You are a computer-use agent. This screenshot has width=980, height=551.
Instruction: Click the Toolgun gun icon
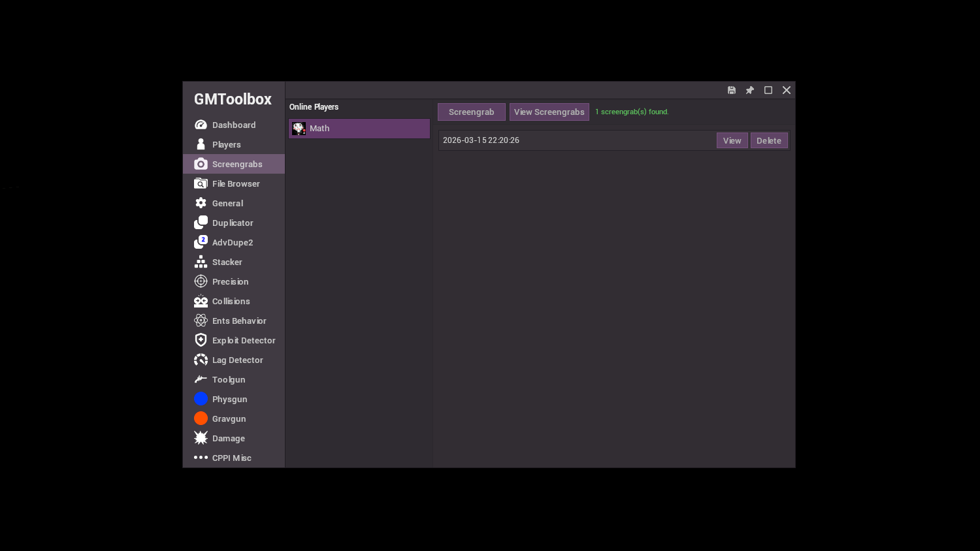(x=201, y=379)
